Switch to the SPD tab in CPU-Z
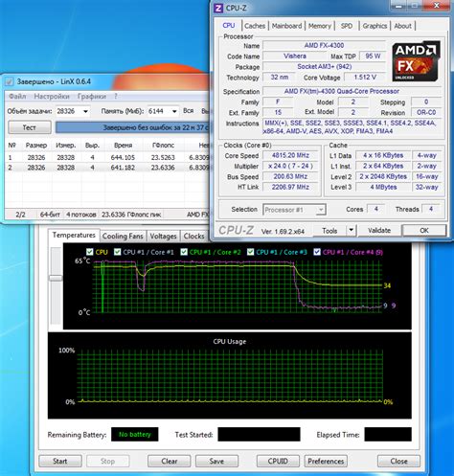454x476 pixels. 347,26
